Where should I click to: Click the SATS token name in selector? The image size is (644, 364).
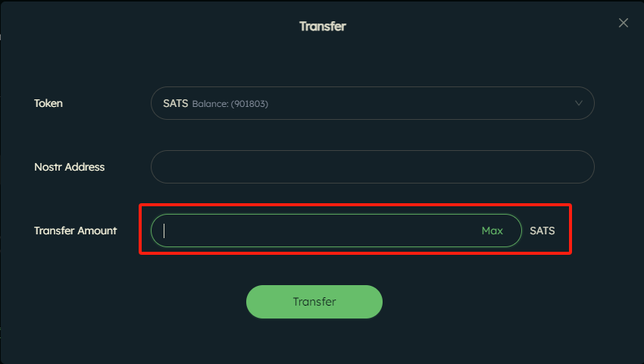point(175,103)
